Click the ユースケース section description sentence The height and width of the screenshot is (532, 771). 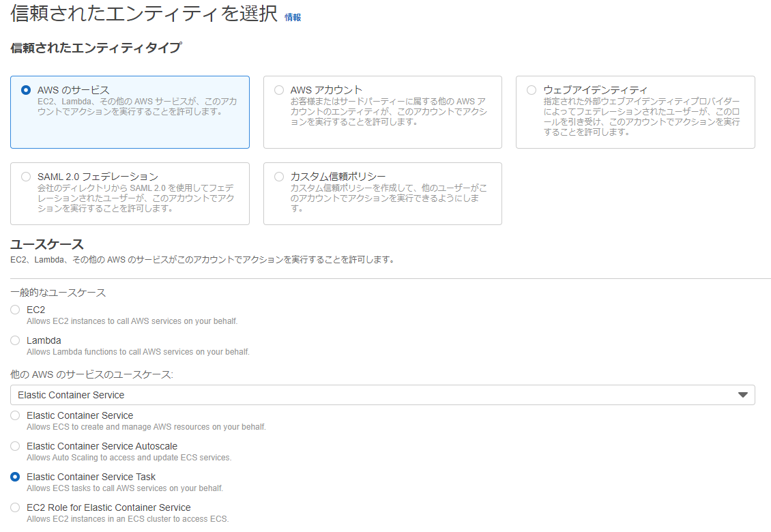coord(203,260)
